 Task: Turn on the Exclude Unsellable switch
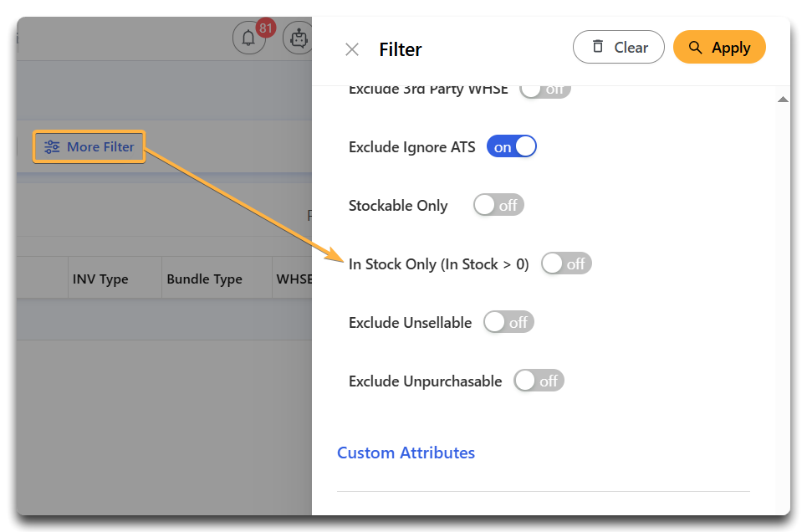click(508, 322)
